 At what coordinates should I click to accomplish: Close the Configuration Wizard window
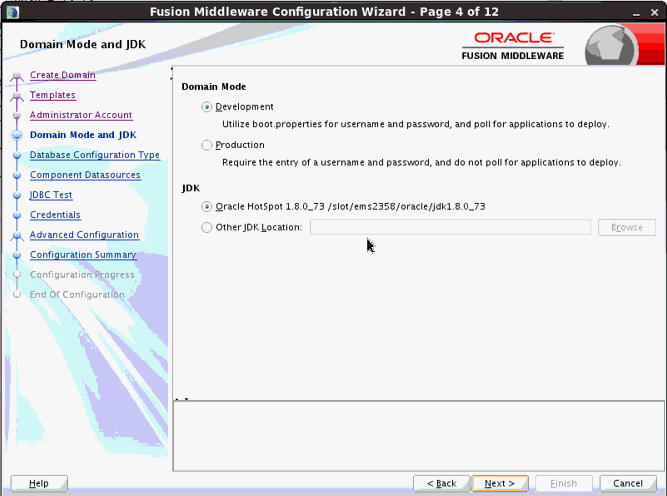[655, 12]
